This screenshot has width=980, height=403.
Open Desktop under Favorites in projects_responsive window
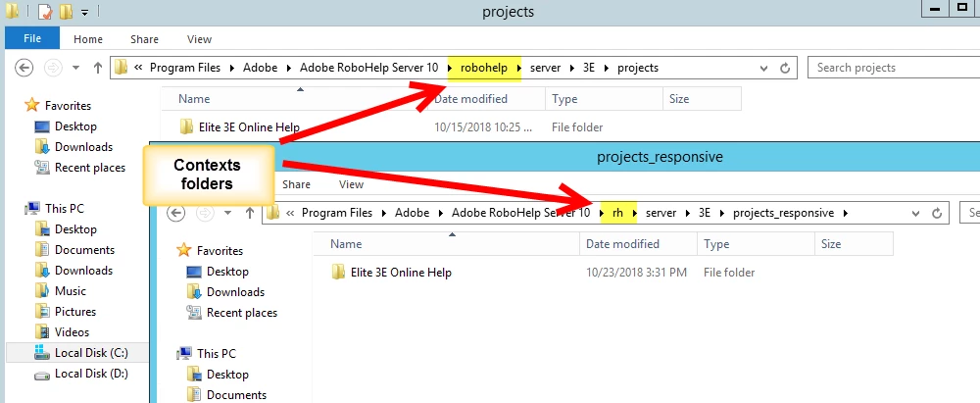click(x=218, y=272)
